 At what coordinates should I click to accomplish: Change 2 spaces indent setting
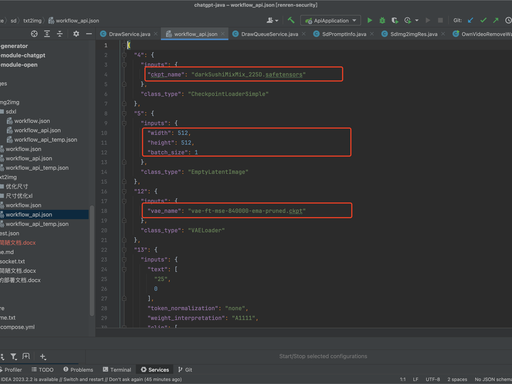point(457,379)
